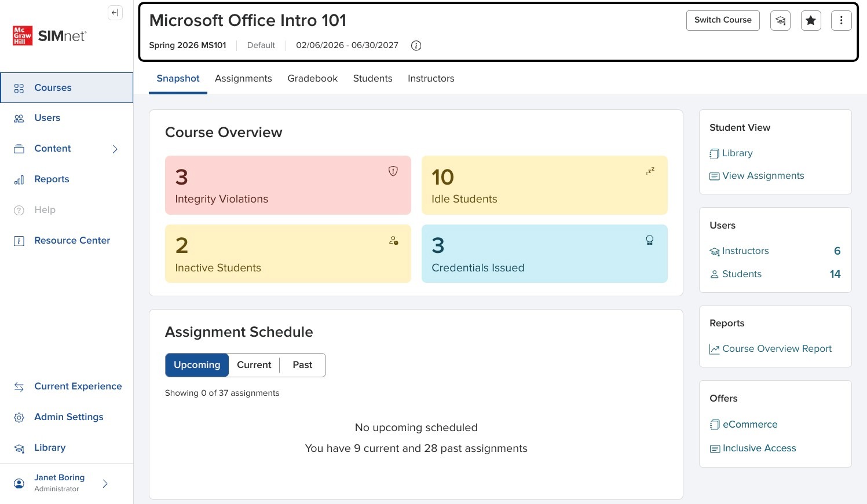The height and width of the screenshot is (504, 867).
Task: Toggle the favorite star icon
Action: 811,21
